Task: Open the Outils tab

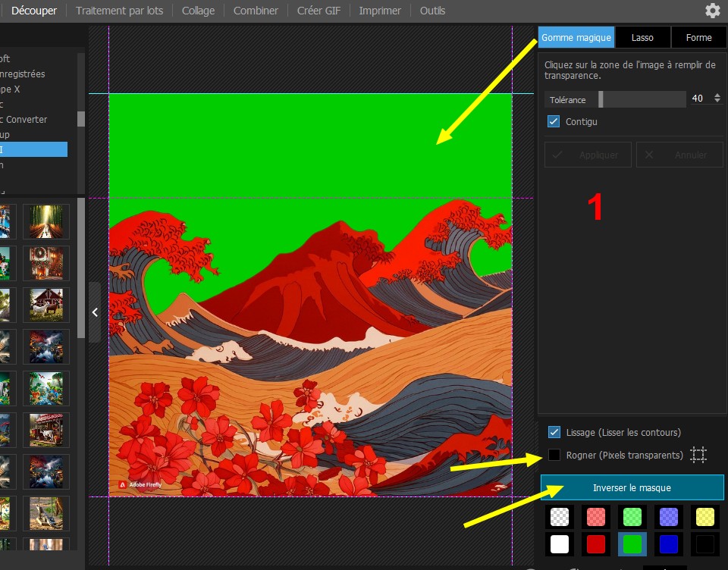Action: (433, 11)
